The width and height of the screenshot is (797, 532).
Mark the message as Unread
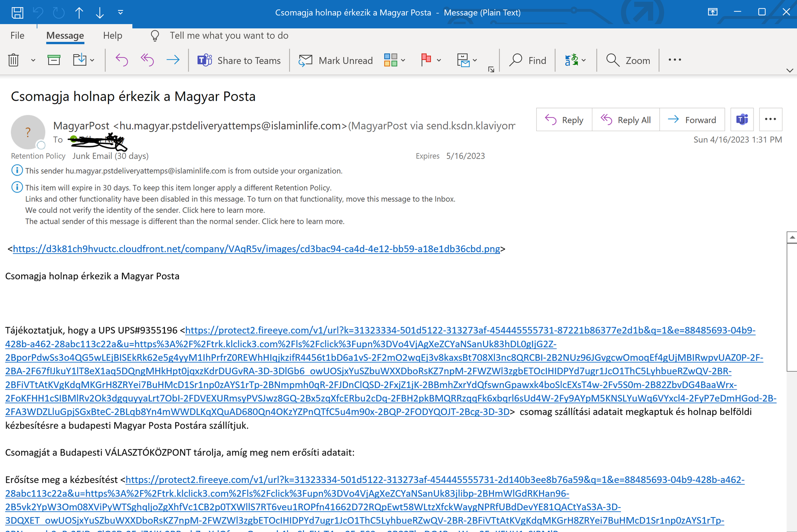[x=335, y=61]
